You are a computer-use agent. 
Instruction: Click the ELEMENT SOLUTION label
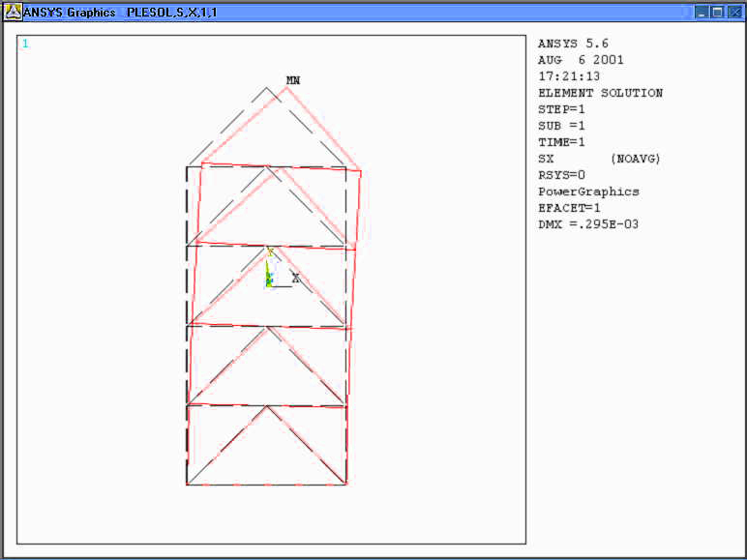600,93
